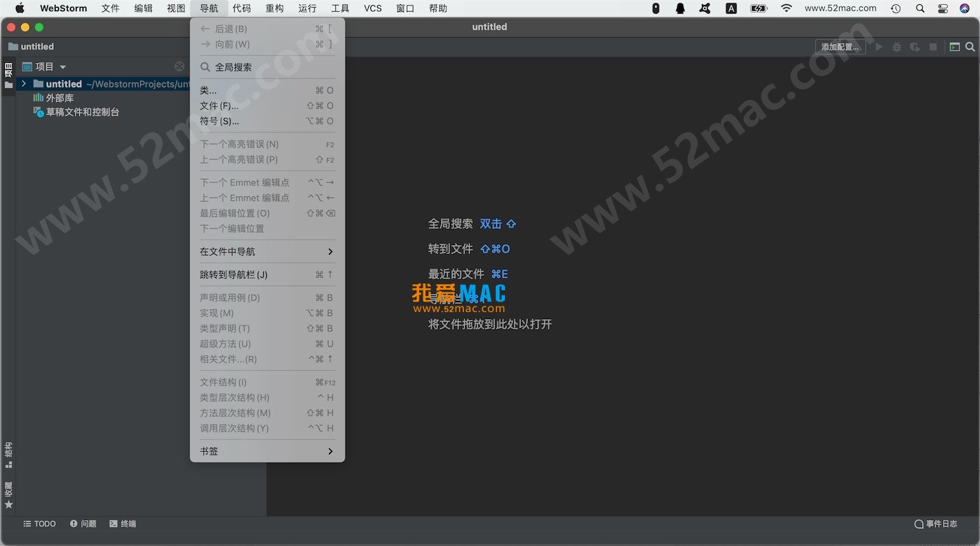The height and width of the screenshot is (546, 980).
Task: Click the Debug bug icon in toolbar
Action: coord(897,47)
